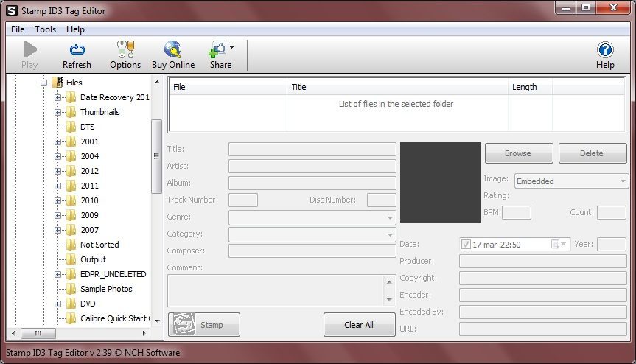Open the File menu
The height and width of the screenshot is (364, 636).
coord(18,29)
